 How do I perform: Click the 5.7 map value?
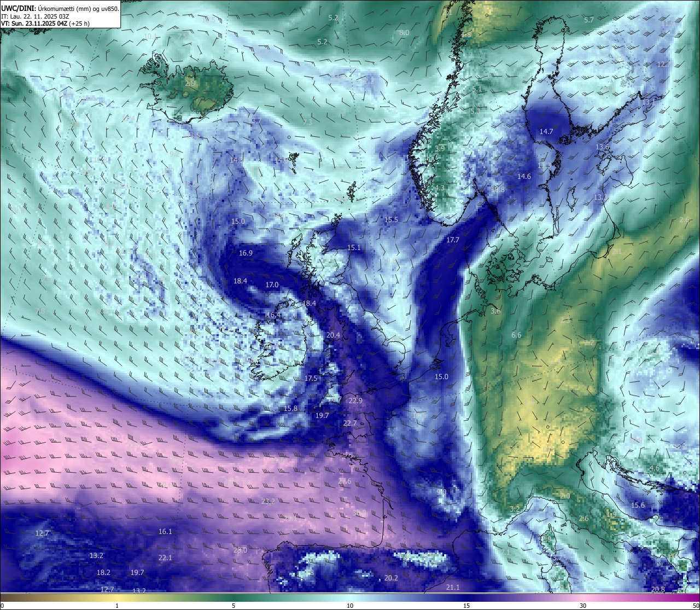(x=588, y=20)
